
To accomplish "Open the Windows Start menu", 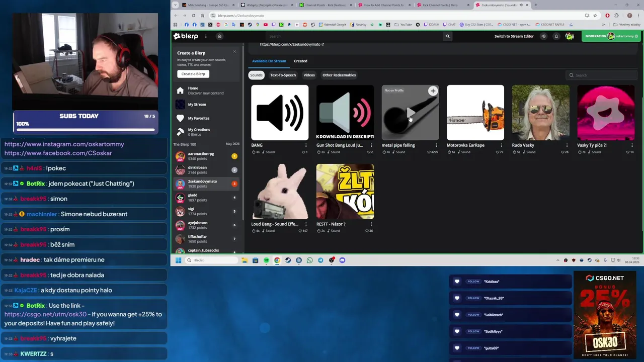I will pyautogui.click(x=178, y=260).
